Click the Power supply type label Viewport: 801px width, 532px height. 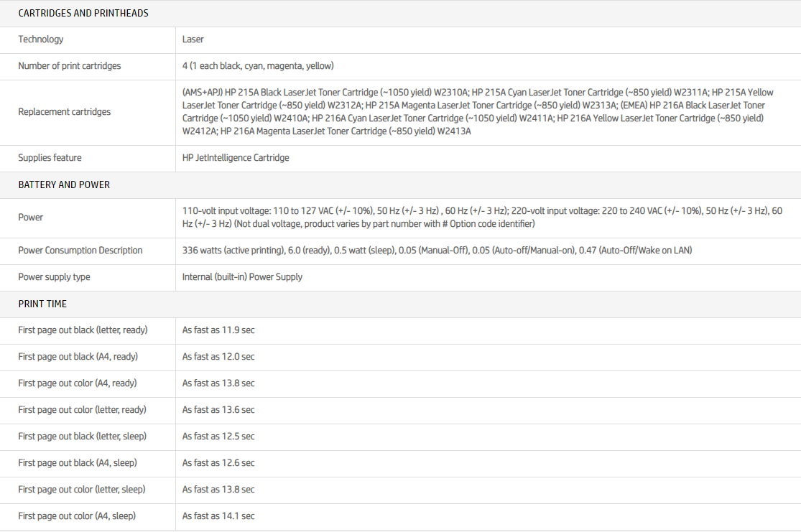coord(55,277)
